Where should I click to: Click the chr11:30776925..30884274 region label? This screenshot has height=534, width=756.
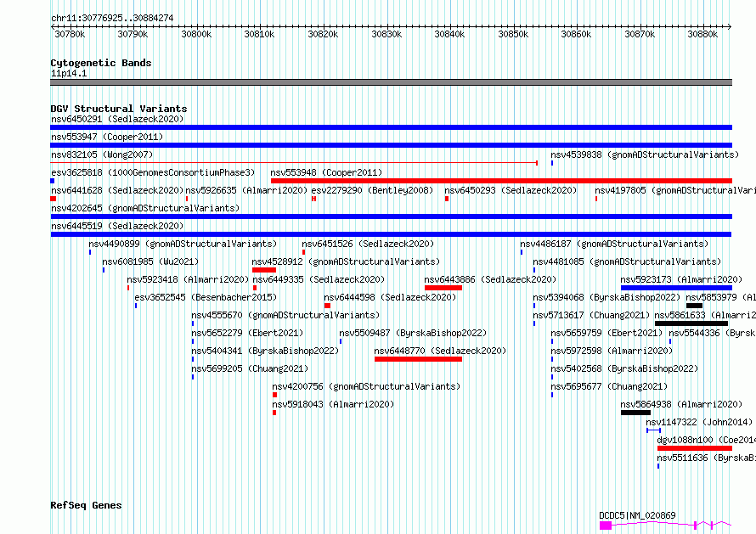pos(112,19)
